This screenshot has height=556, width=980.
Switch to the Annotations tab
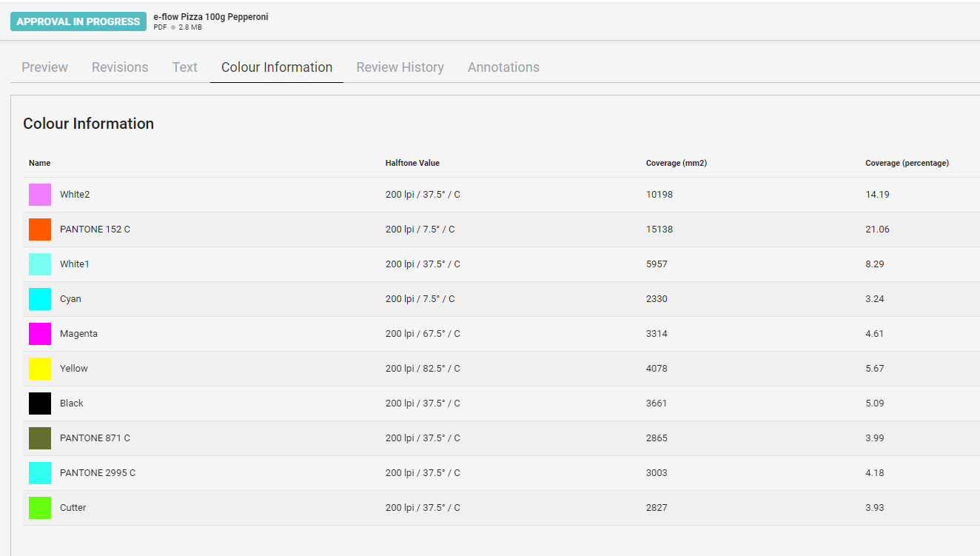503,67
